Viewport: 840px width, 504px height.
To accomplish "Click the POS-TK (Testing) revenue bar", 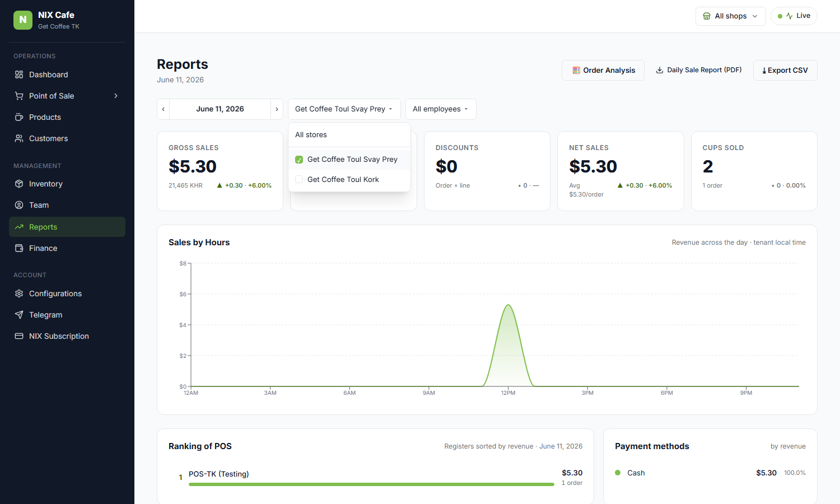I will pos(371,484).
